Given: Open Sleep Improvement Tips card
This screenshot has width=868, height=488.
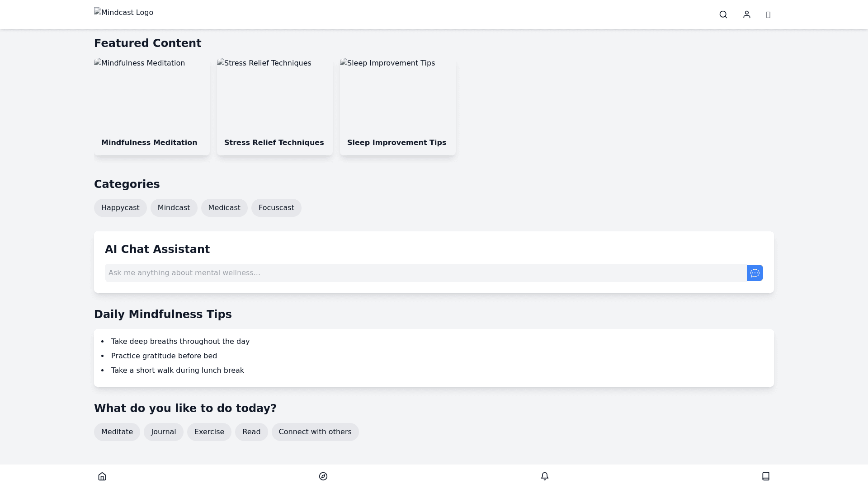Looking at the screenshot, I should (x=398, y=107).
